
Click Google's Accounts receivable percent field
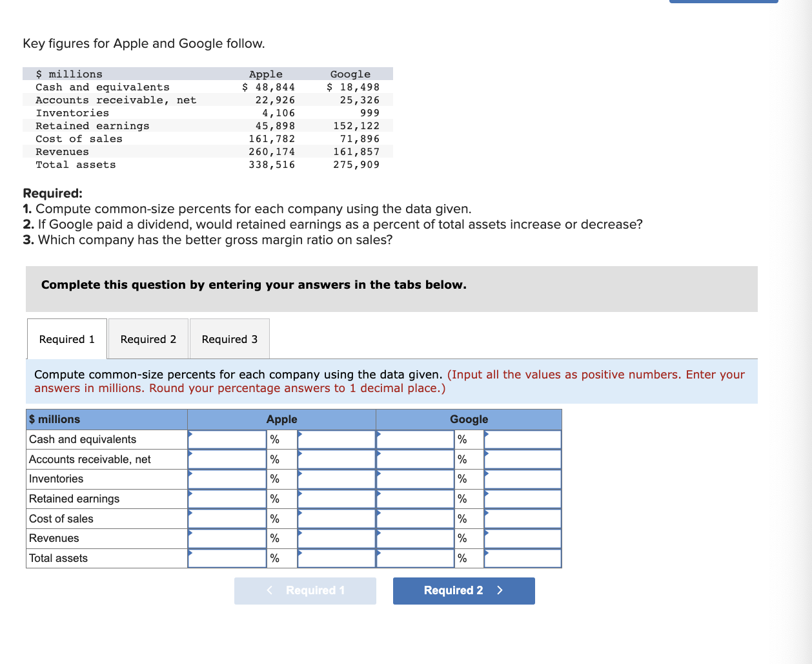(x=522, y=459)
